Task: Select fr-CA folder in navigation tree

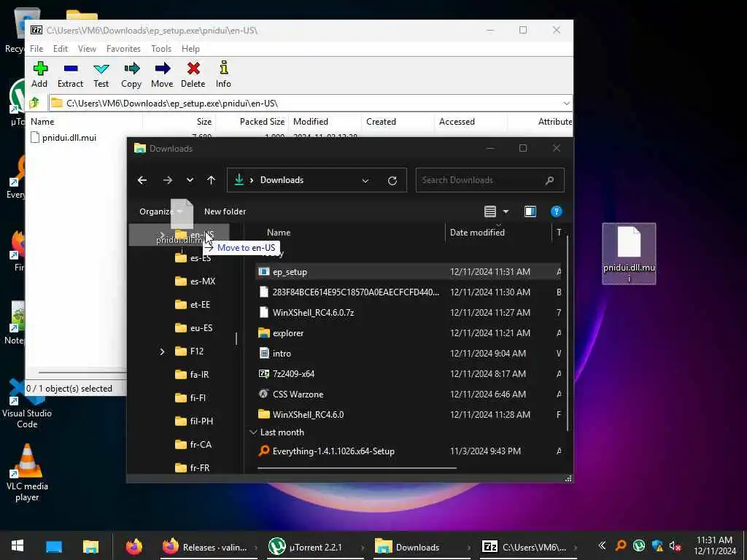Action: click(x=193, y=445)
